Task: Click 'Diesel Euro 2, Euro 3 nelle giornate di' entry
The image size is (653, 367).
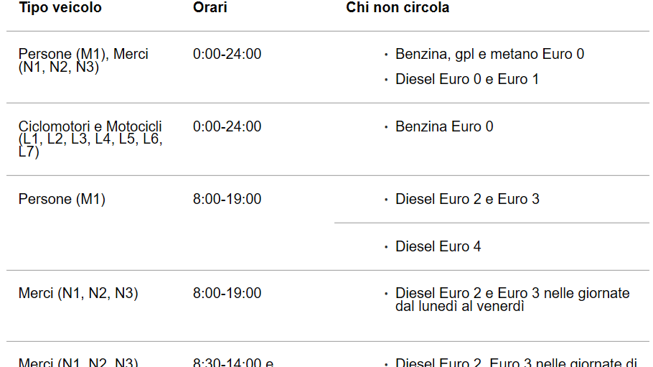Action: click(516, 362)
